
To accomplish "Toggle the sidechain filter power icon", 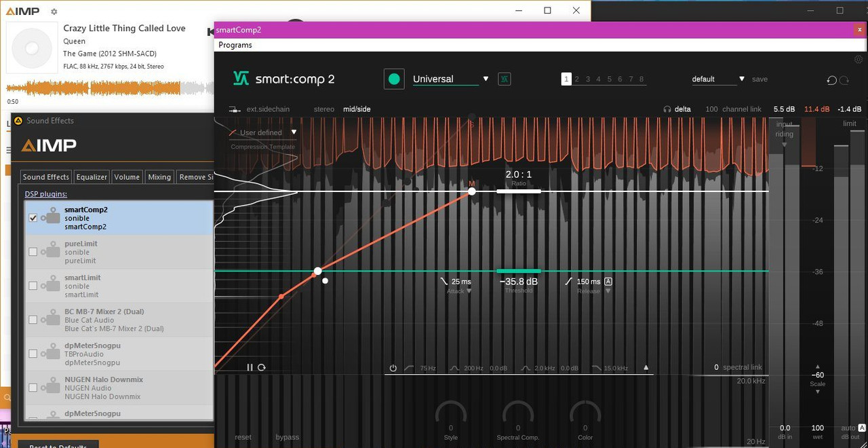I will [x=393, y=368].
